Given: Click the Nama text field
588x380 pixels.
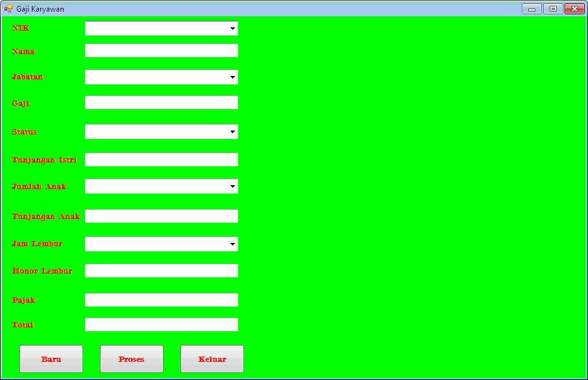Looking at the screenshot, I should [x=161, y=51].
